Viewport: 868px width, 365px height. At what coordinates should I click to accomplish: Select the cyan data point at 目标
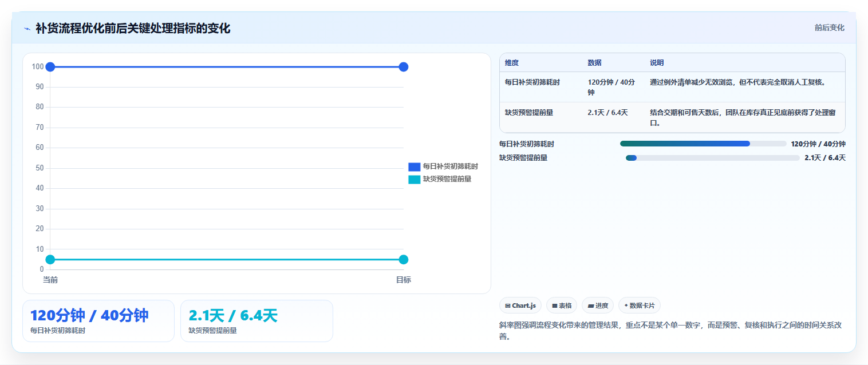[x=403, y=259]
